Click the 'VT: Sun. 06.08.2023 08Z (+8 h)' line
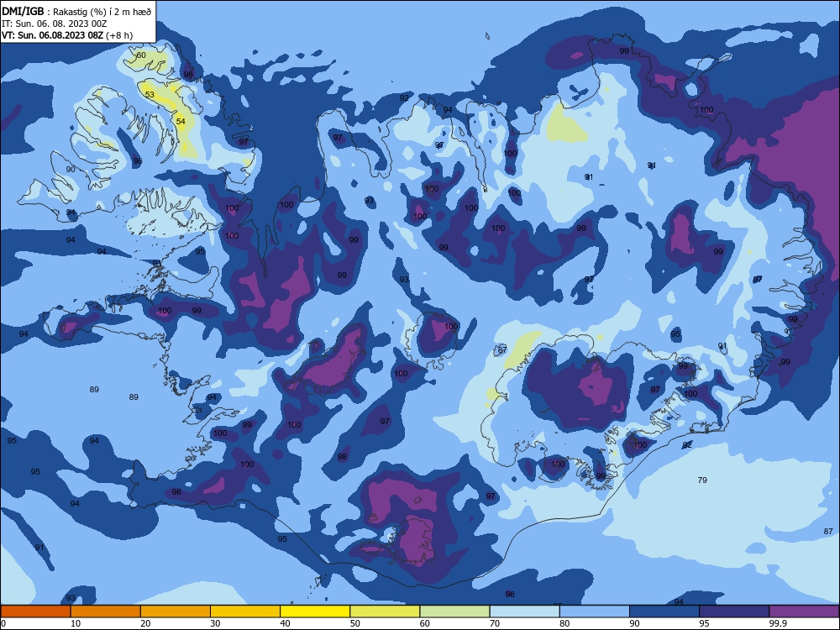The height and width of the screenshot is (630, 840). click(67, 35)
